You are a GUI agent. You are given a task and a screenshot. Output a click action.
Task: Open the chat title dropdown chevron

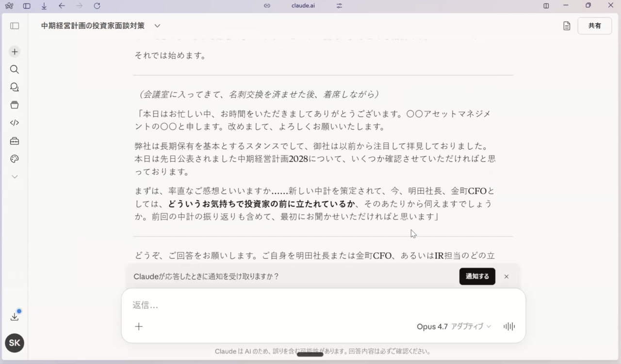[x=157, y=26]
